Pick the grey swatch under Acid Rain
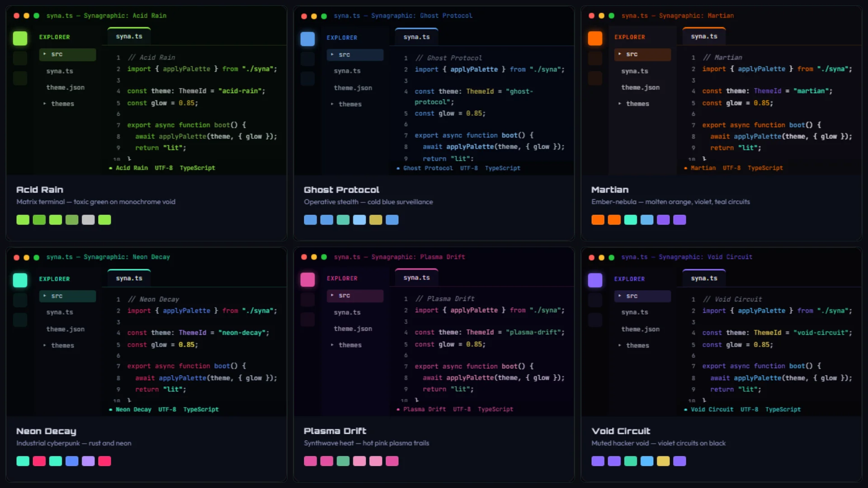This screenshot has height=488, width=868. [x=88, y=220]
